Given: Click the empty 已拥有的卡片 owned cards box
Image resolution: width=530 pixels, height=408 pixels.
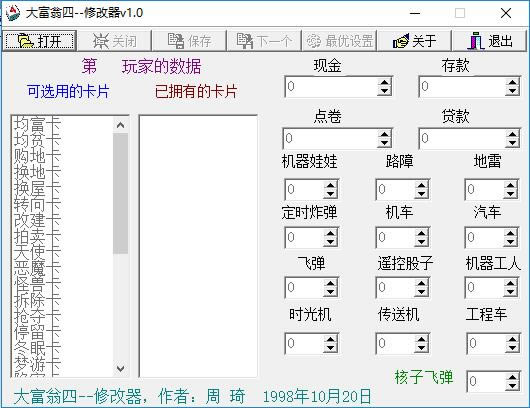Looking at the screenshot, I should pos(198,246).
